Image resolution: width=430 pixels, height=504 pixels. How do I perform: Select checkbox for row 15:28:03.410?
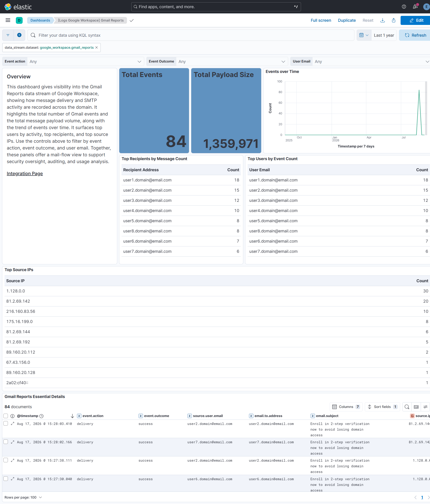(6, 424)
